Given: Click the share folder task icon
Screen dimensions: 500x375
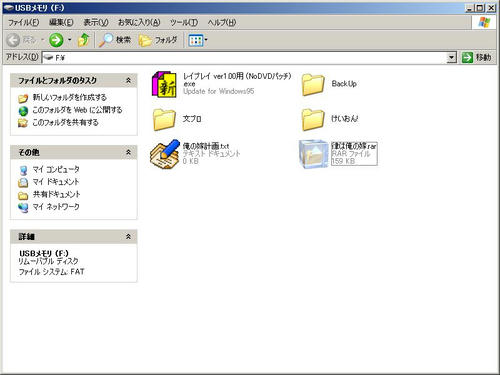Looking at the screenshot, I should (23, 123).
